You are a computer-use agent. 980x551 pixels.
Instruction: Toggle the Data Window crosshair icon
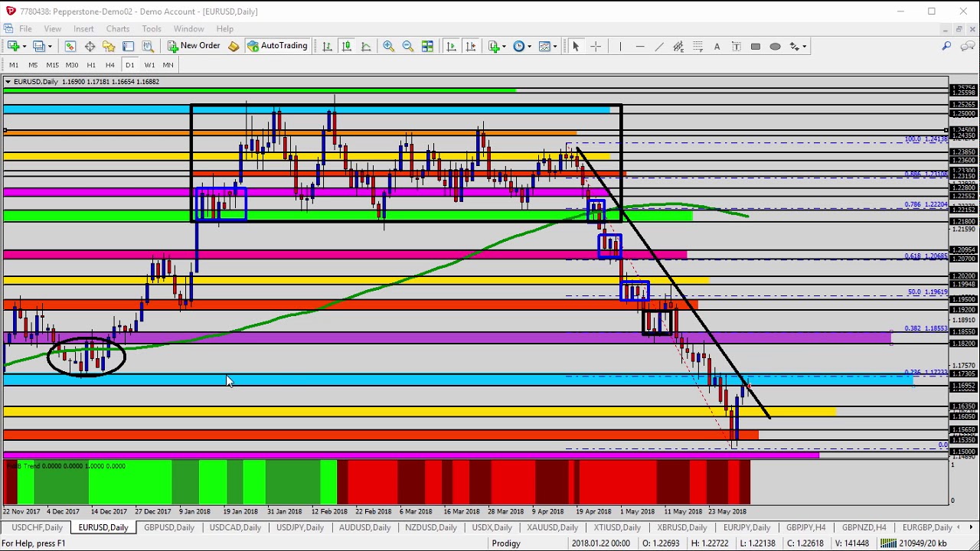pos(90,46)
